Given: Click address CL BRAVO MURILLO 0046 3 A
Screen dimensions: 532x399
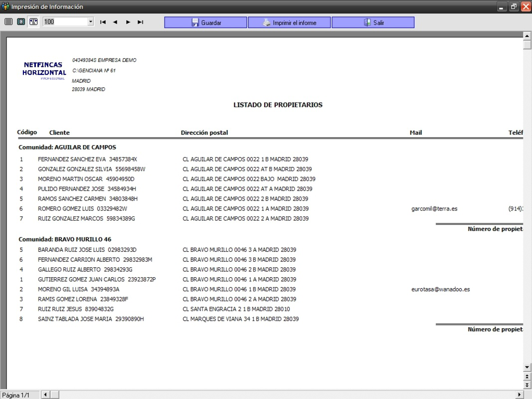Looking at the screenshot, I should (x=239, y=250).
